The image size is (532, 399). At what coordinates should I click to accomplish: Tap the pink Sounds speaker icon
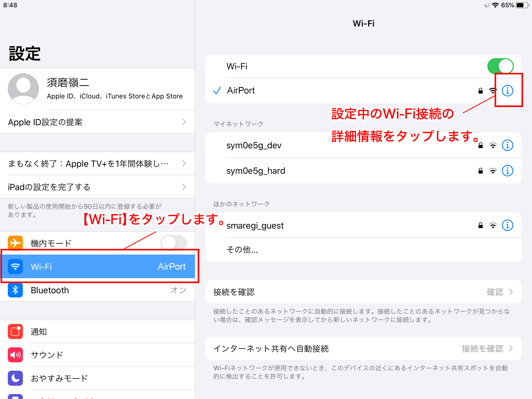click(15, 355)
